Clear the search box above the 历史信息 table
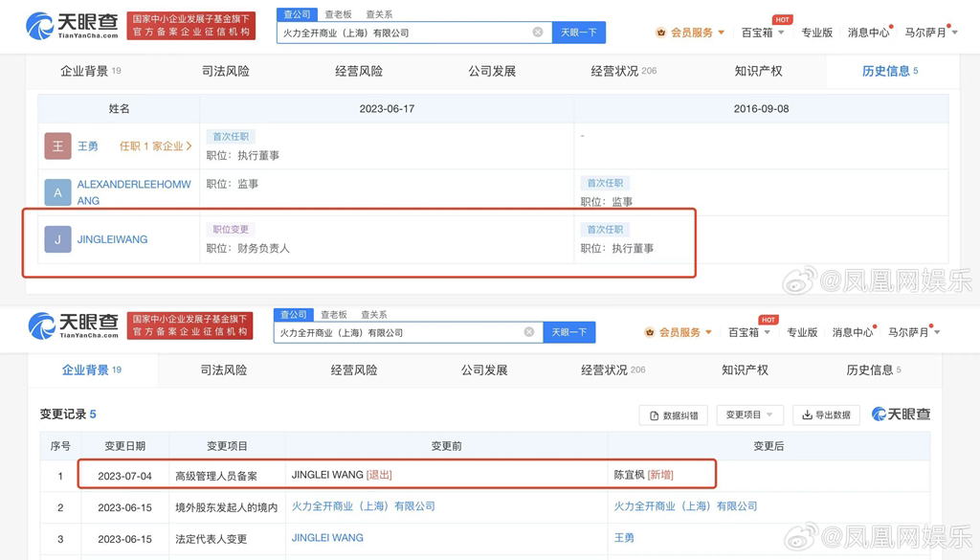Screen dimensions: 980x560 tap(538, 32)
